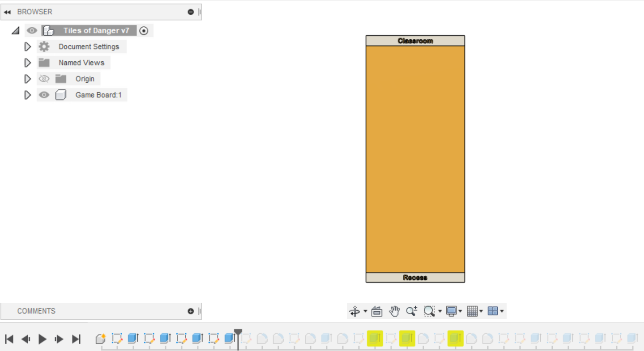Expand the Document Settings node
This screenshot has width=644, height=351.
pyautogui.click(x=27, y=47)
